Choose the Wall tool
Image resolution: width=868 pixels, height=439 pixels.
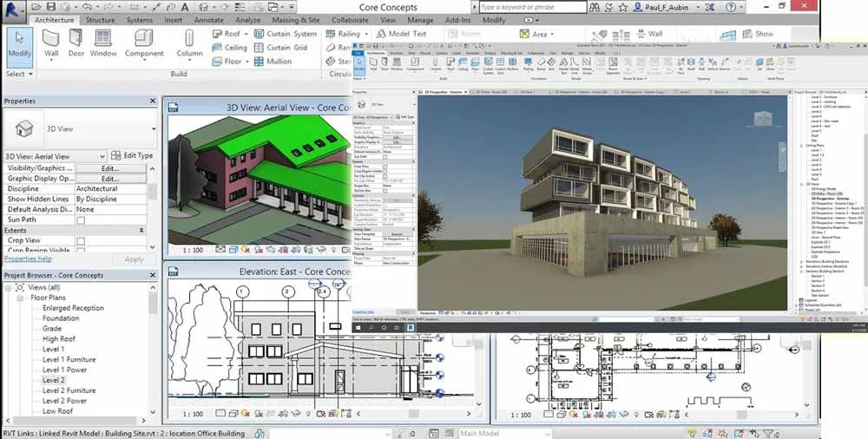51,43
